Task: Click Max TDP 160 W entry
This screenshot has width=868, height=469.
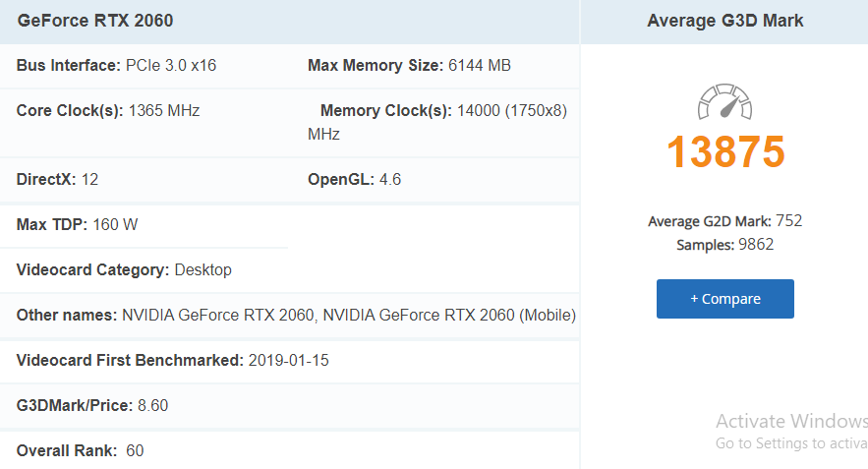Action: coord(77,225)
